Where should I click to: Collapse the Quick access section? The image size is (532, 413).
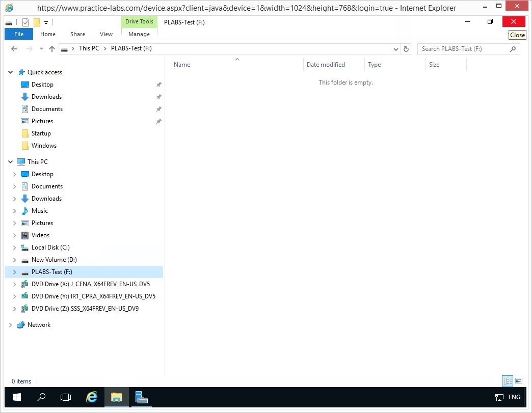(11, 72)
